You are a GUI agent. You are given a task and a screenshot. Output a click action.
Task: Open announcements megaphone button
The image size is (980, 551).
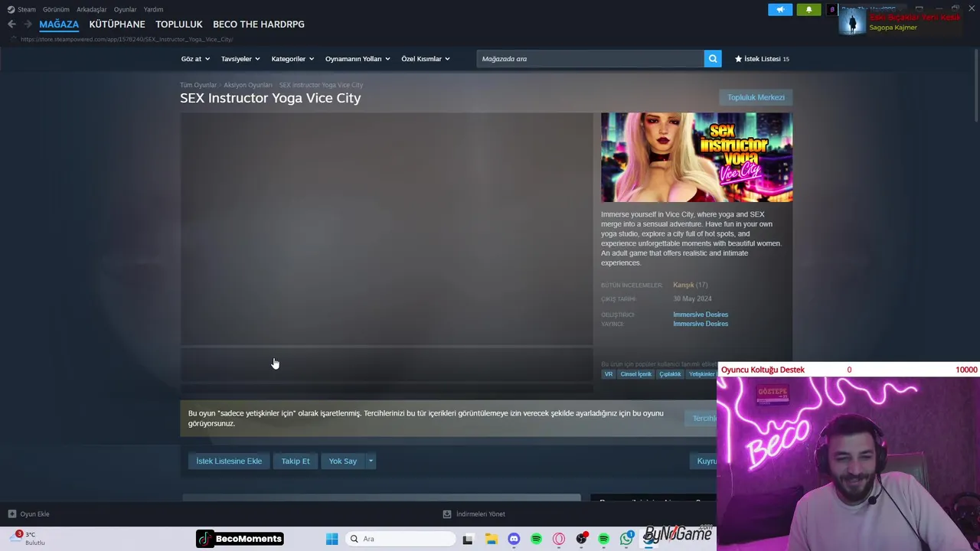780,9
